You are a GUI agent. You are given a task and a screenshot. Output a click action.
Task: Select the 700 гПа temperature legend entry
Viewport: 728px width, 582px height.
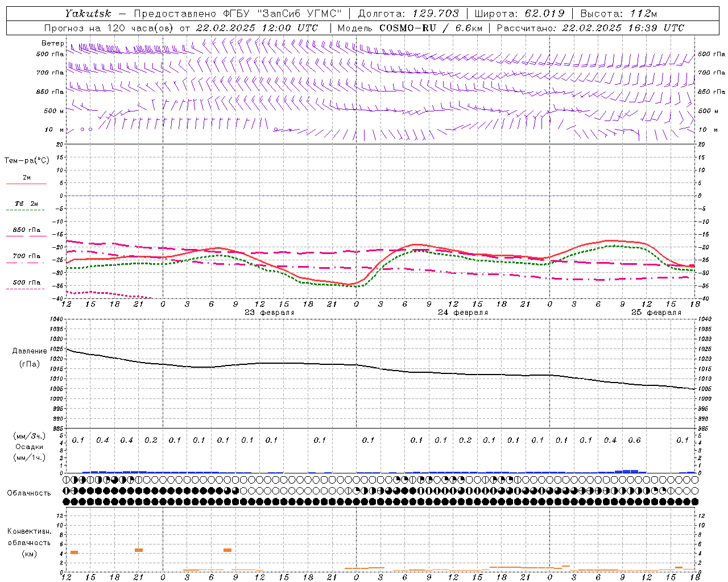click(x=27, y=256)
